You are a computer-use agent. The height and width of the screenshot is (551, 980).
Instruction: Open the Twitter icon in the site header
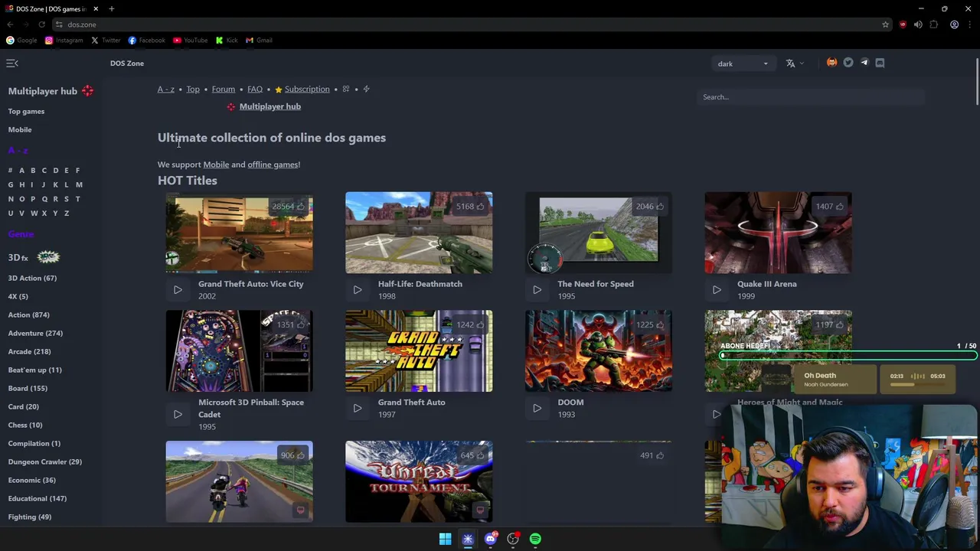click(x=848, y=63)
